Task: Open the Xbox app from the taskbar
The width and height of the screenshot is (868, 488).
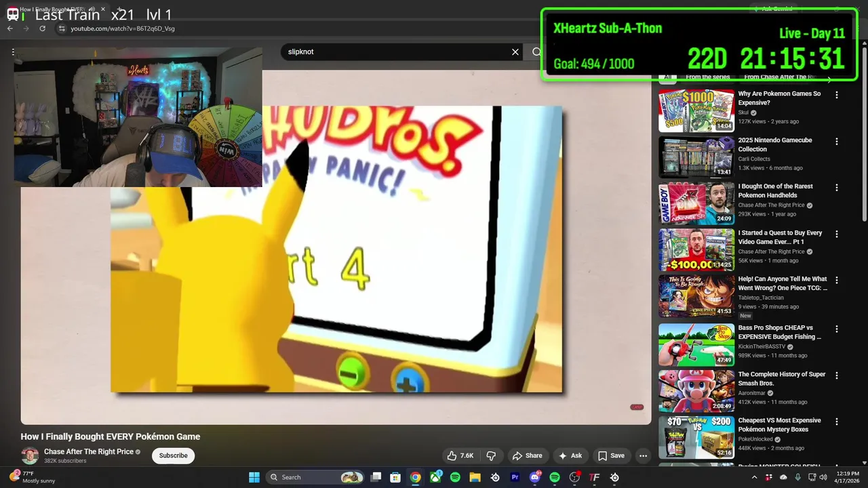Action: 435,477
